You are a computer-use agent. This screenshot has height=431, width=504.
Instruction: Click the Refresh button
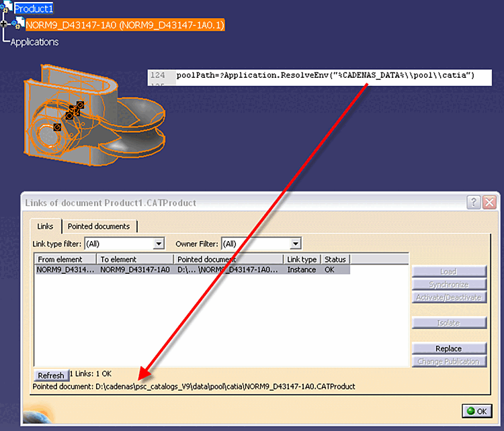pyautogui.click(x=51, y=375)
